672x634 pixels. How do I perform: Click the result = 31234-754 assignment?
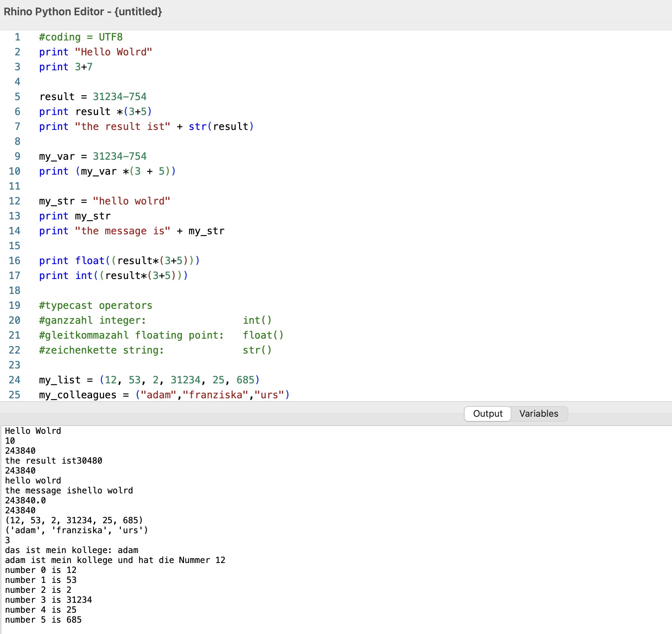(x=92, y=97)
